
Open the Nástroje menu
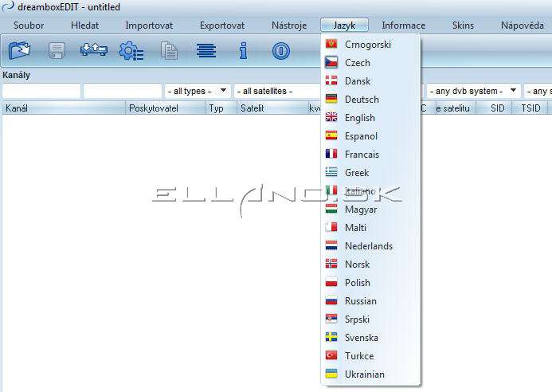[289, 25]
